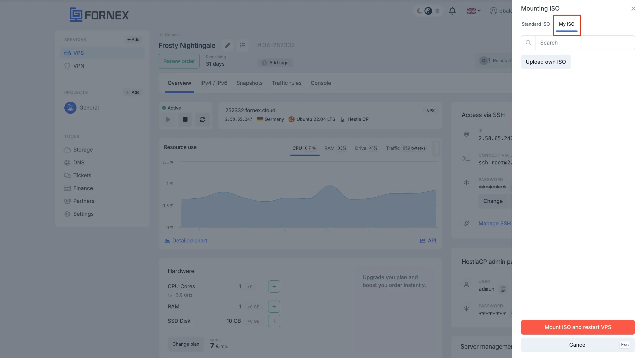Viewport: 644px width, 358px height.
Task: Switch to IPv4 / IPv6 tab
Action: coord(214,83)
